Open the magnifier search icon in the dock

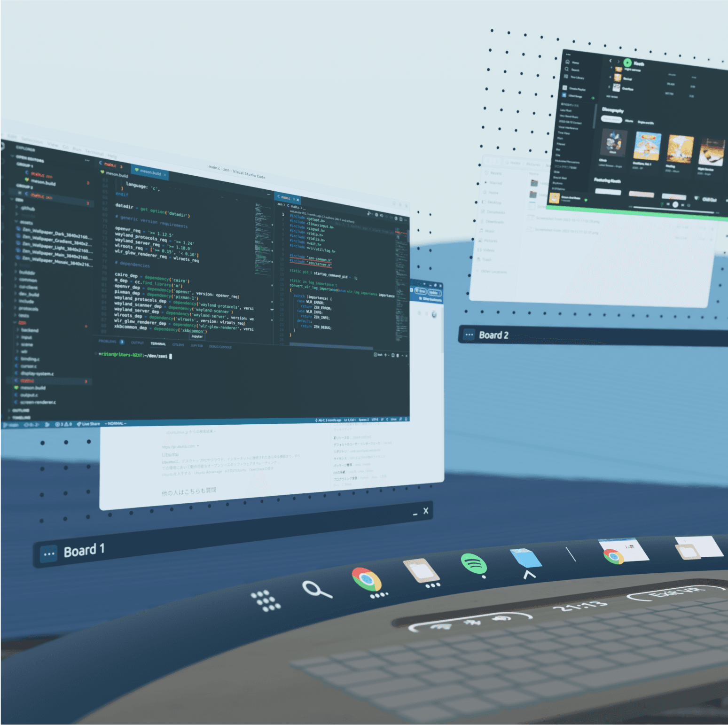pos(317,589)
